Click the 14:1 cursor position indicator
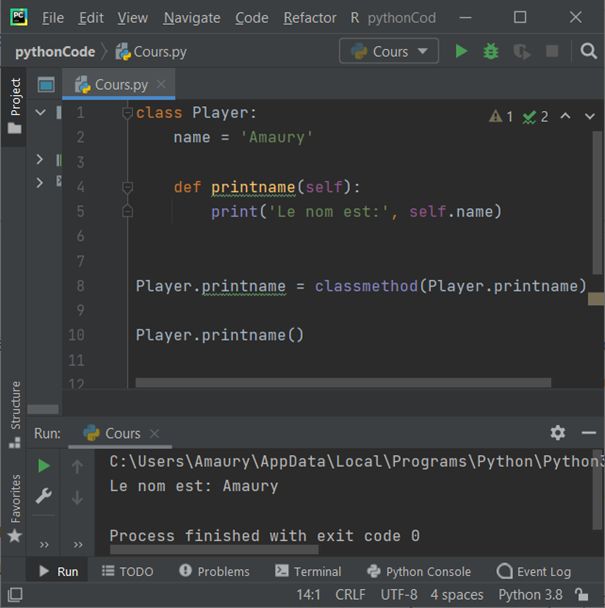The width and height of the screenshot is (605, 608). coord(308,594)
